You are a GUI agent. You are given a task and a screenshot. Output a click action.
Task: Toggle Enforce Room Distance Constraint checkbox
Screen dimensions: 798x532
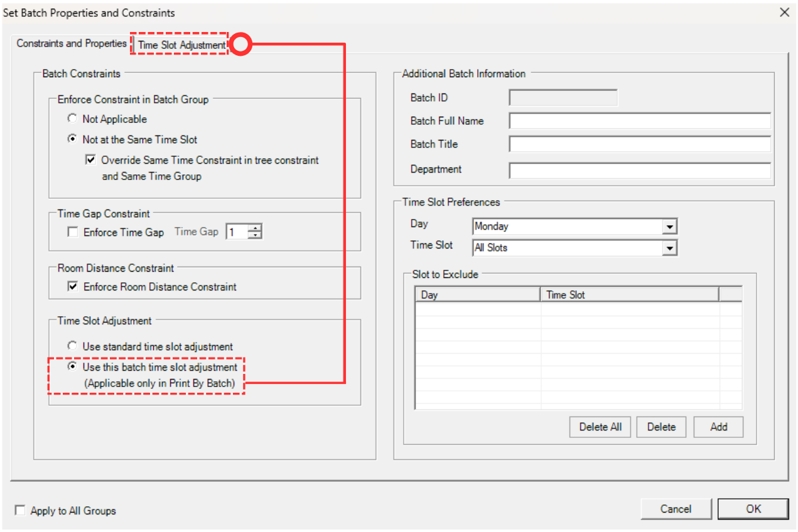pyautogui.click(x=72, y=287)
